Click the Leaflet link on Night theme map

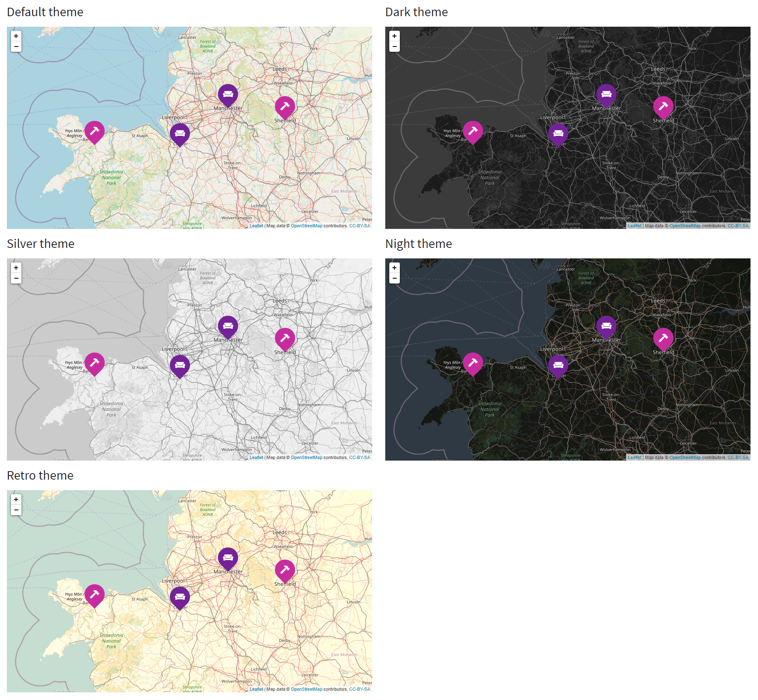(x=635, y=457)
